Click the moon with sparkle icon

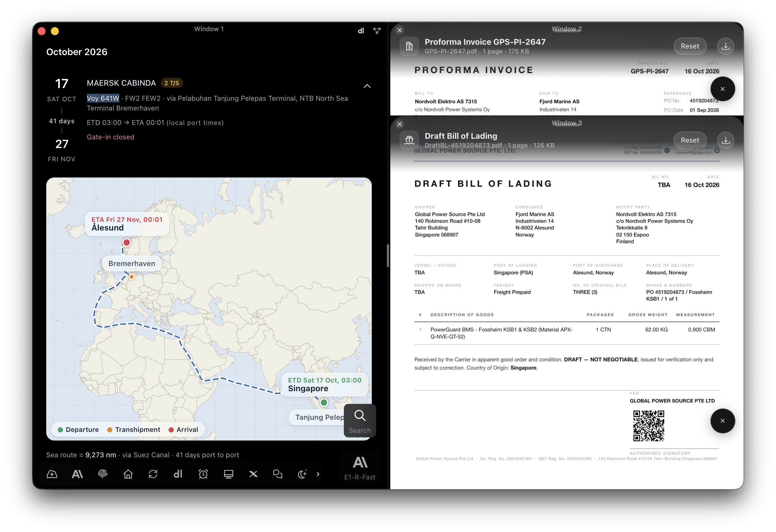303,474
